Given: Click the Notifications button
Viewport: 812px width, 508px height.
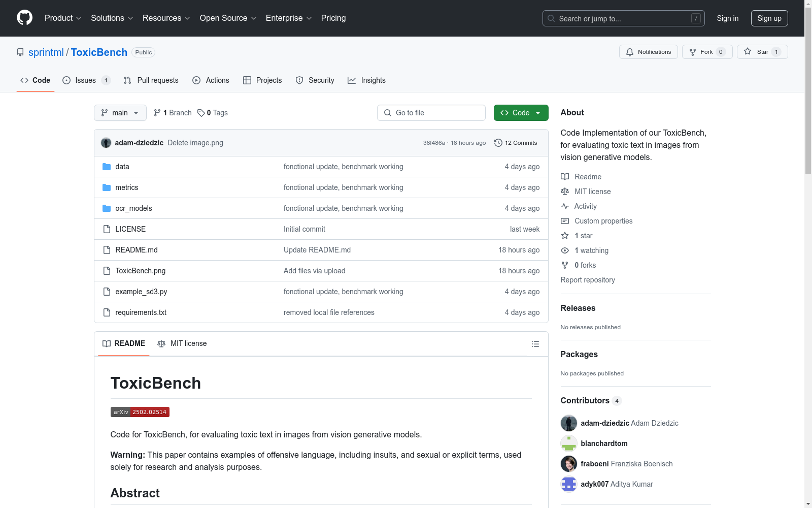Looking at the screenshot, I should (x=649, y=52).
